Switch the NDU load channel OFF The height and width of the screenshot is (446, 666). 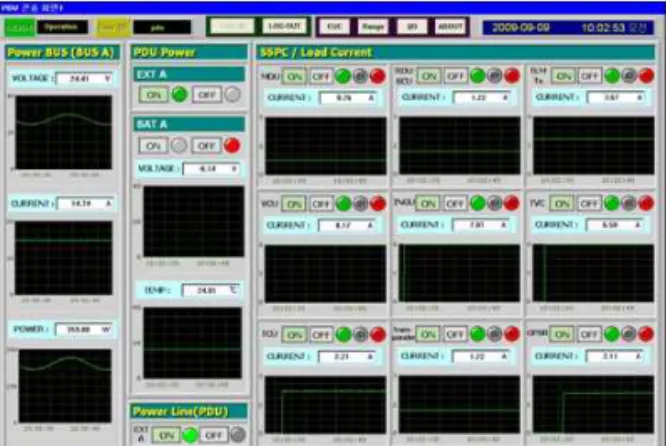tap(320, 76)
